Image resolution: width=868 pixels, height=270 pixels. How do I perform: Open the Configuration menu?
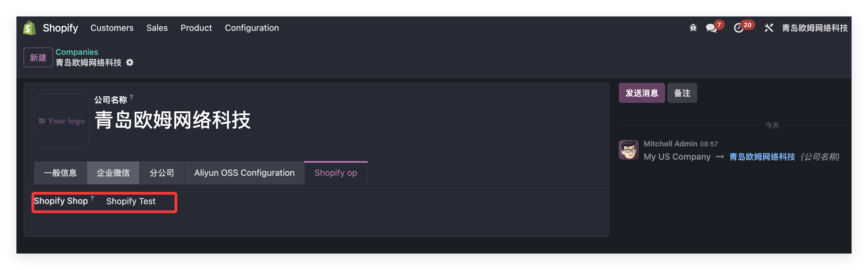pyautogui.click(x=252, y=28)
